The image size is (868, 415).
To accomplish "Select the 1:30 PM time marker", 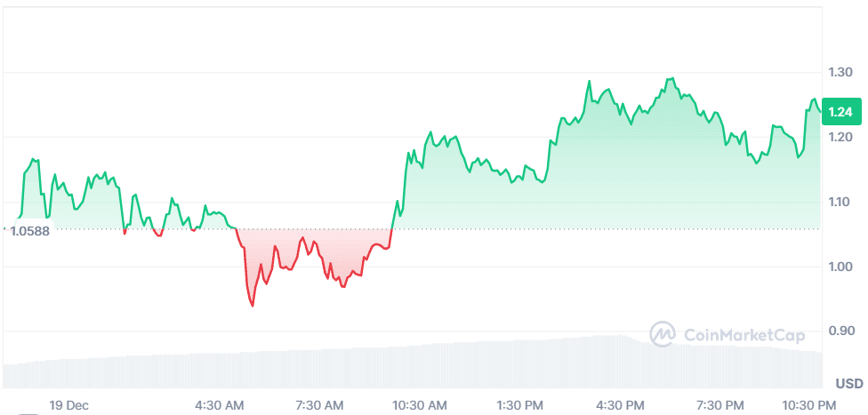I will (520, 405).
